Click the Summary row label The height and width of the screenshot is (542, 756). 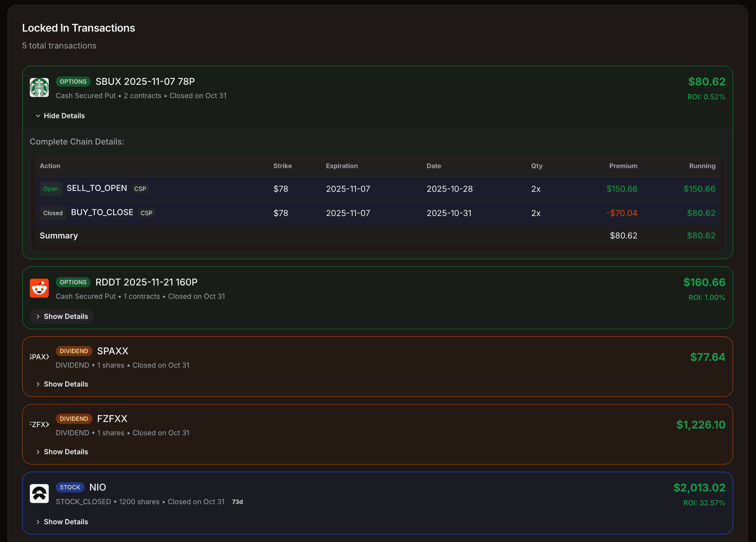click(x=59, y=236)
